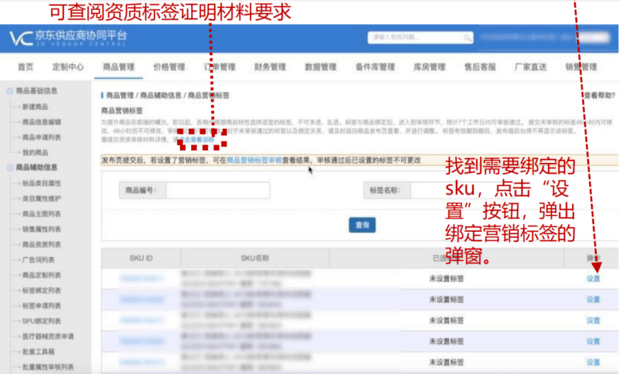Screen dimensions: 620x374
Task: Click the SKU ID column header
Action: coord(141,258)
